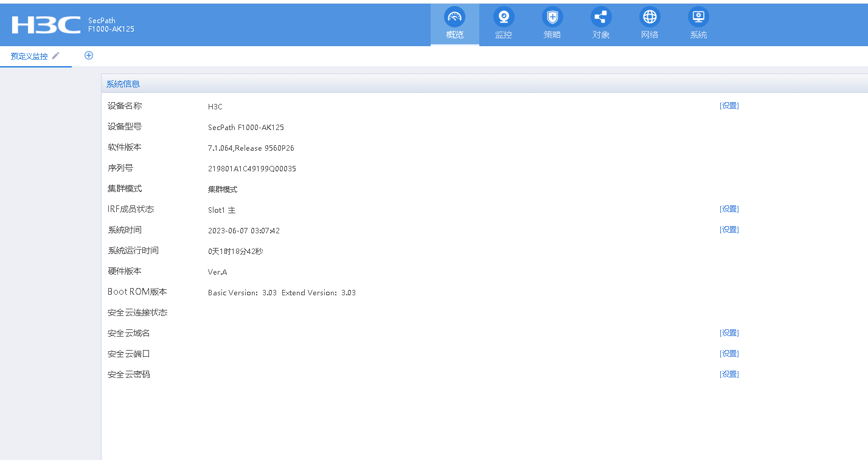Viewport: 868px width, 460px height.
Task: Click serial number 219801A1C49199Q00035
Action: click(252, 169)
